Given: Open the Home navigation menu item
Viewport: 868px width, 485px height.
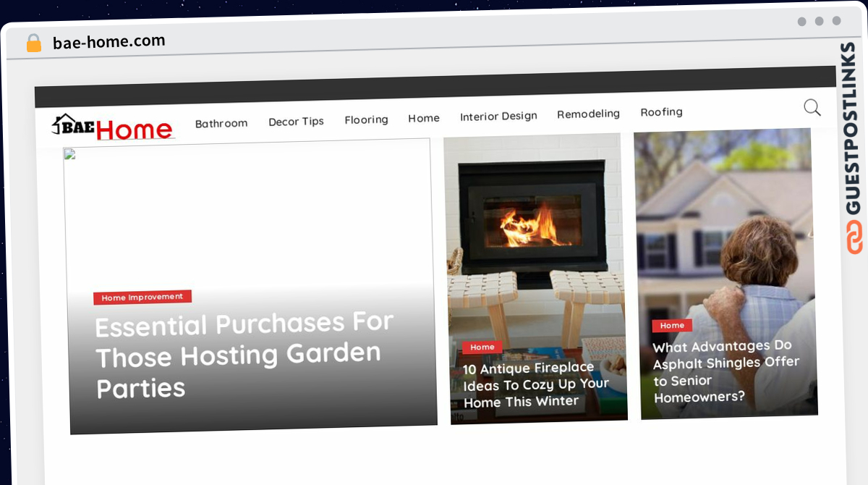Looking at the screenshot, I should 424,118.
